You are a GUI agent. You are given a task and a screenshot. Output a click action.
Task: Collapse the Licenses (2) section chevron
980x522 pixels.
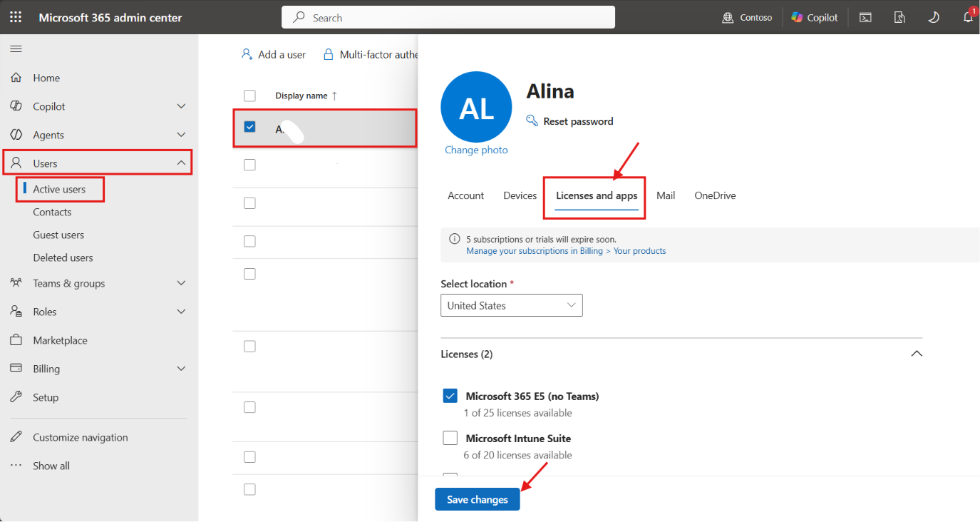pos(917,354)
